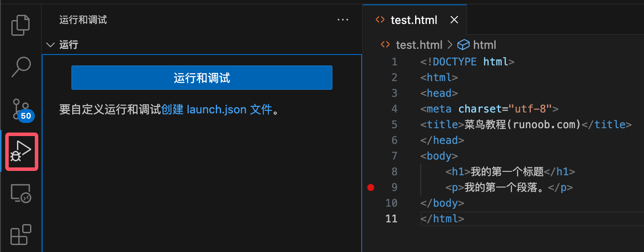
Task: Open the html symbol breadcrumb dropdown
Action: (484, 45)
